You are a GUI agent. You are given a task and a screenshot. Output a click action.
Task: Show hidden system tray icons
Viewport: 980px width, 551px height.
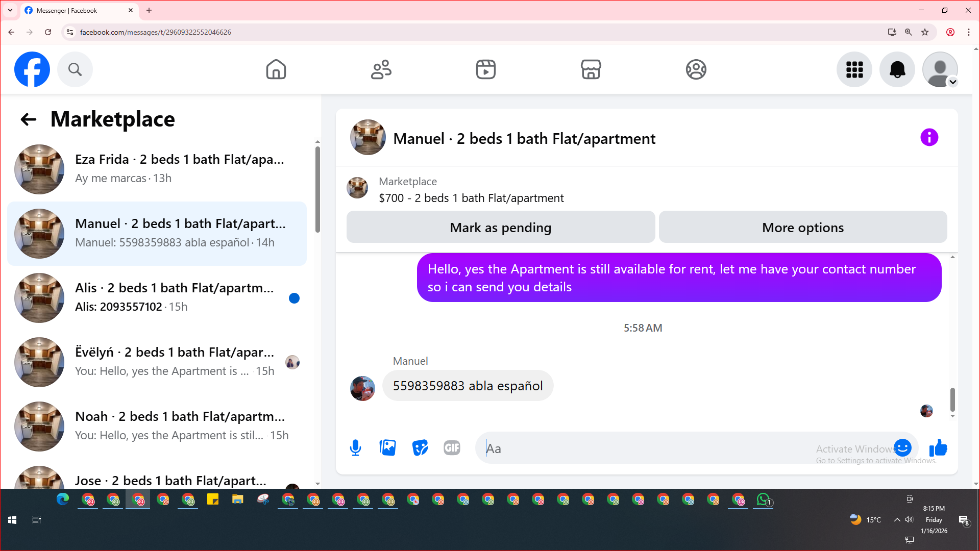(897, 520)
